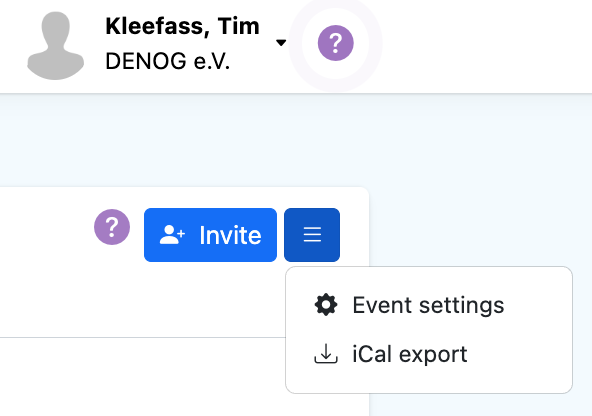The height and width of the screenshot is (416, 592).
Task: Collapse the dark blue event actions dropdown button
Action: coord(312,235)
